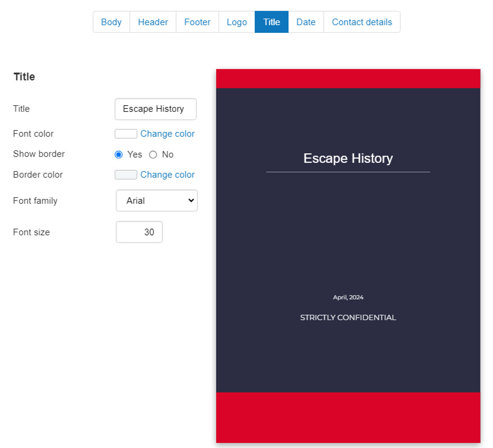This screenshot has height=448, width=493.
Task: Click the Title text field
Action: click(x=155, y=109)
